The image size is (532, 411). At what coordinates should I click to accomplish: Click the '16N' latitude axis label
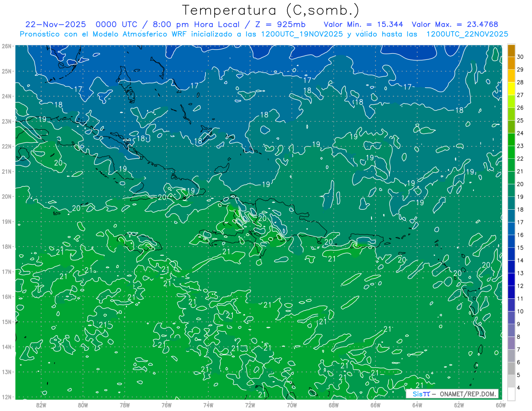(x=7, y=297)
